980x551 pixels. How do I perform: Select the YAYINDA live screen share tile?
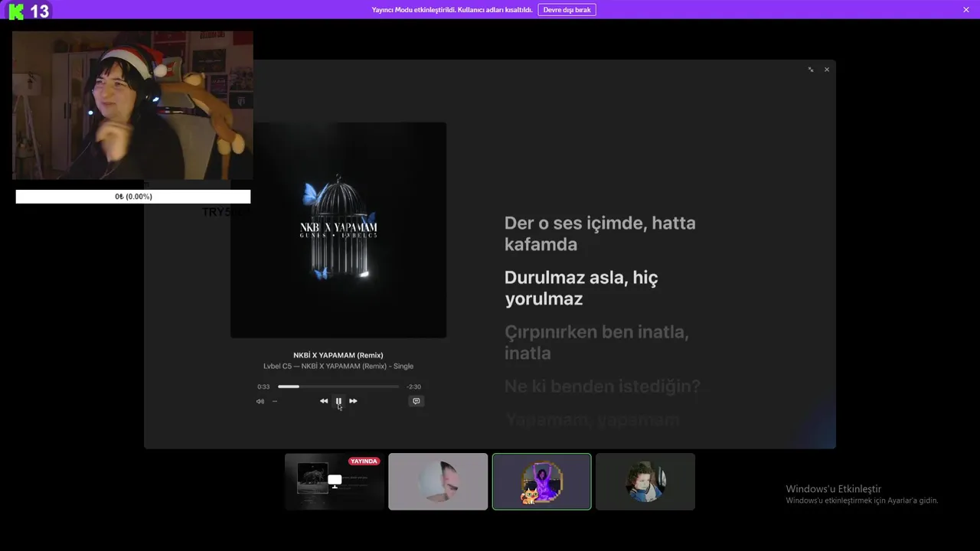click(335, 481)
